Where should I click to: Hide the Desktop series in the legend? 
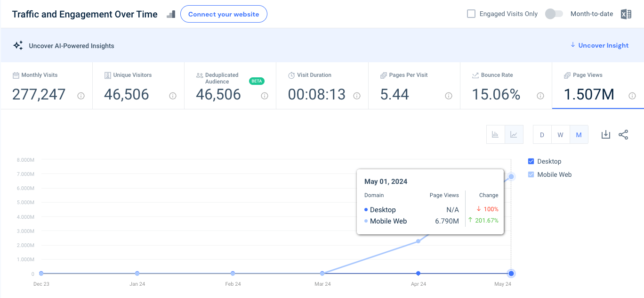click(x=531, y=161)
